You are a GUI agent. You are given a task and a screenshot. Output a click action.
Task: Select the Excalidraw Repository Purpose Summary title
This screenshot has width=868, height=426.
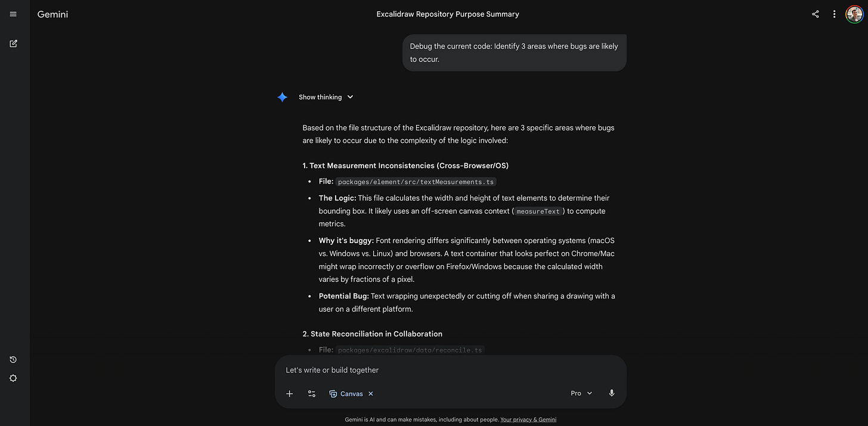point(448,14)
